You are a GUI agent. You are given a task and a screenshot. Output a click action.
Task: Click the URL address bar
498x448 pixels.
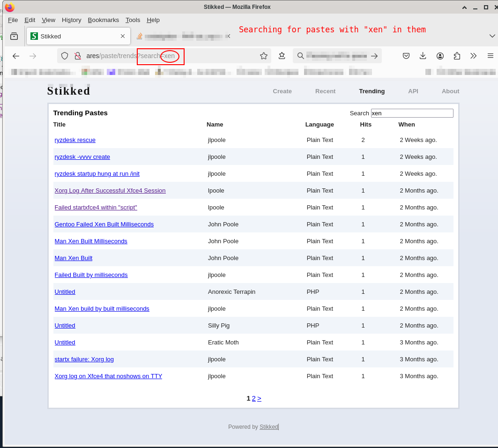164,56
